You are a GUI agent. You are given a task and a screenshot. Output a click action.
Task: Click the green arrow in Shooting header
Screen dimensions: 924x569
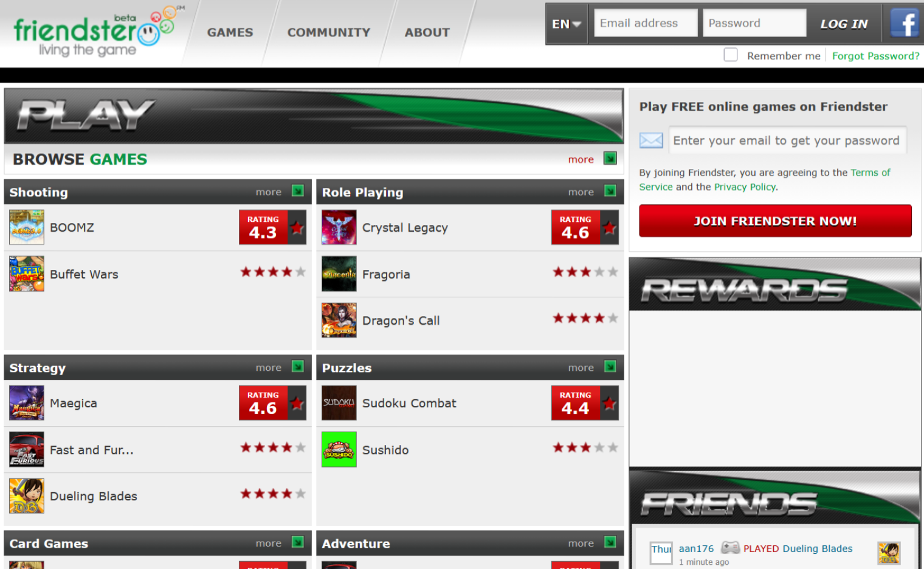298,191
